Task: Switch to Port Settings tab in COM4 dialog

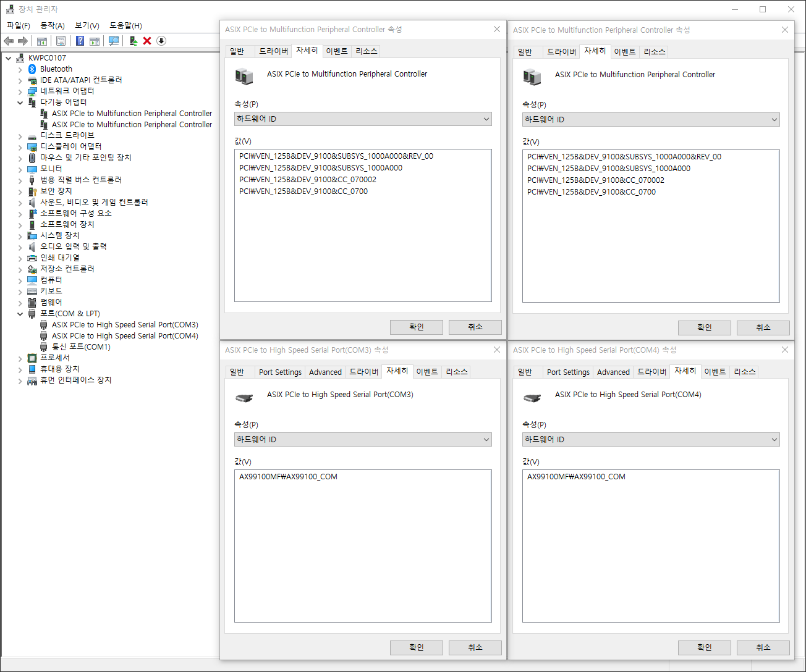Action: [568, 372]
